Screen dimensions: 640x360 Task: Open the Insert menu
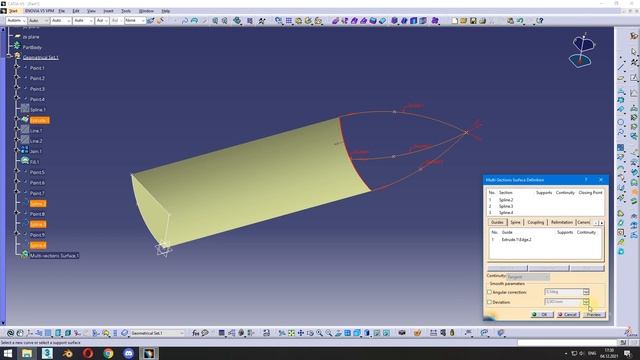click(108, 11)
